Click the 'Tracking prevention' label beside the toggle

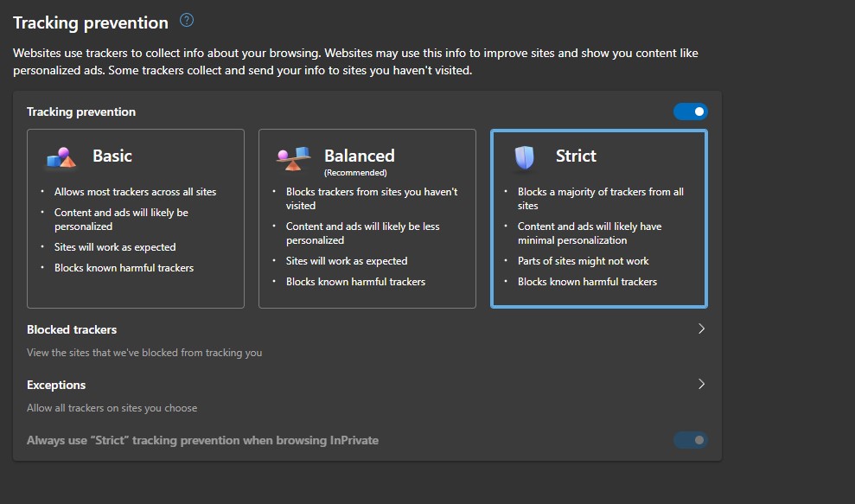[x=81, y=112]
